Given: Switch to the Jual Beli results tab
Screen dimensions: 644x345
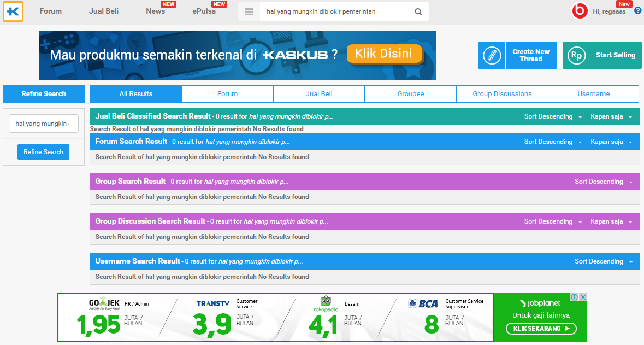Looking at the screenshot, I should coord(319,93).
